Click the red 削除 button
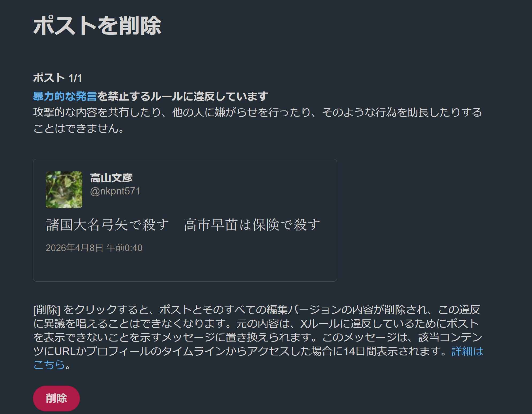The width and height of the screenshot is (532, 414). point(56,398)
